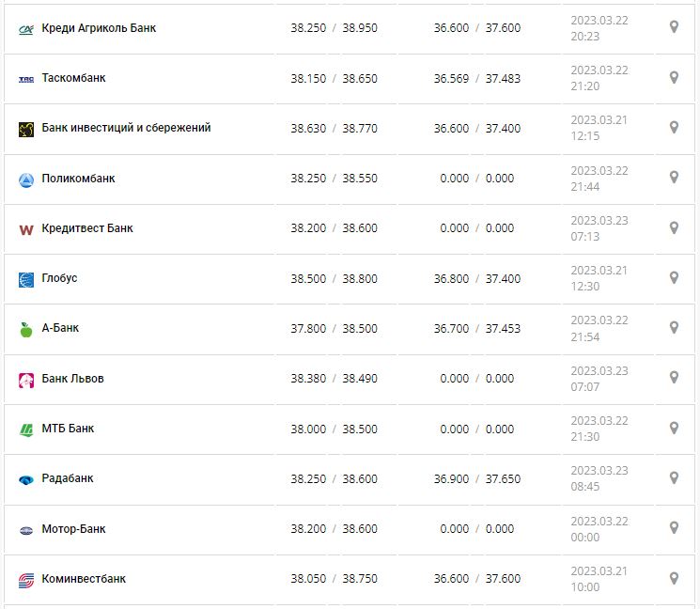Click the Банк Львов logo icon
700x609 pixels.
[26, 380]
